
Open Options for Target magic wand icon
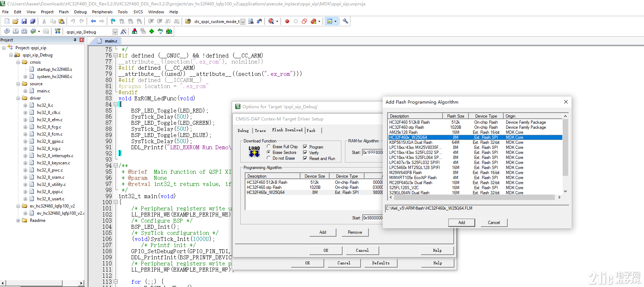point(123,31)
